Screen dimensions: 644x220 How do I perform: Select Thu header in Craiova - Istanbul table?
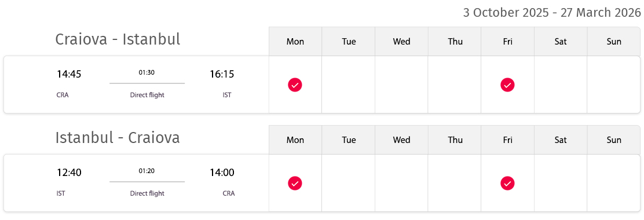tap(455, 42)
